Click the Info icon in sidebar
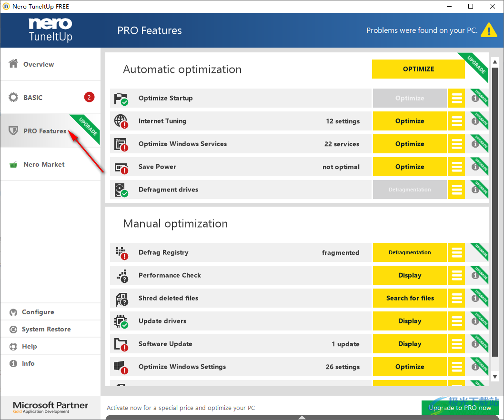Image resolution: width=504 pixels, height=420 pixels. click(x=13, y=363)
